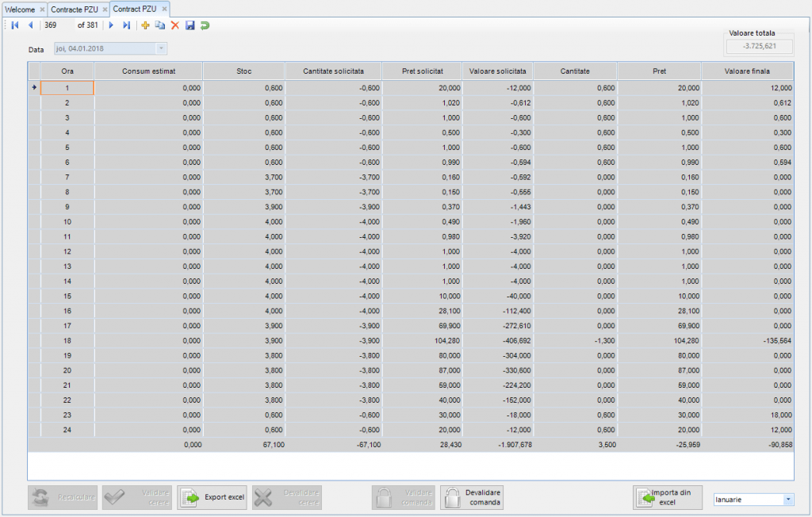This screenshot has width=812, height=517.
Task: Select the Ora cell for hour 12
Action: click(67, 251)
